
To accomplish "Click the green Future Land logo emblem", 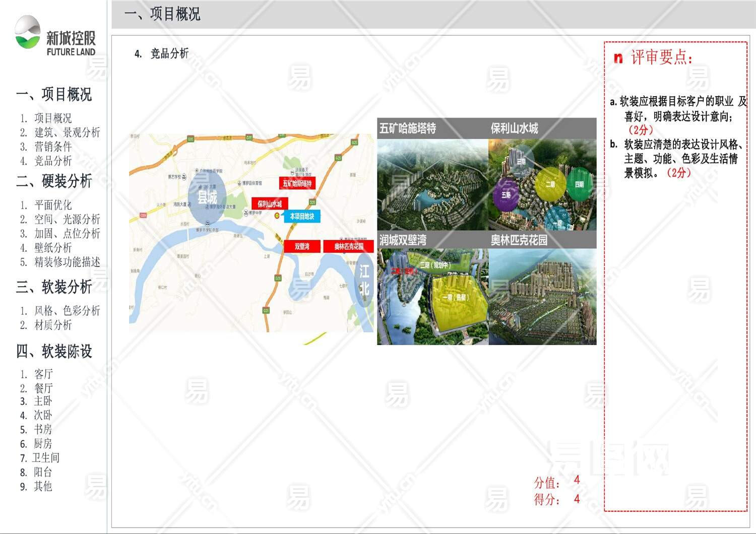I will point(28,32).
